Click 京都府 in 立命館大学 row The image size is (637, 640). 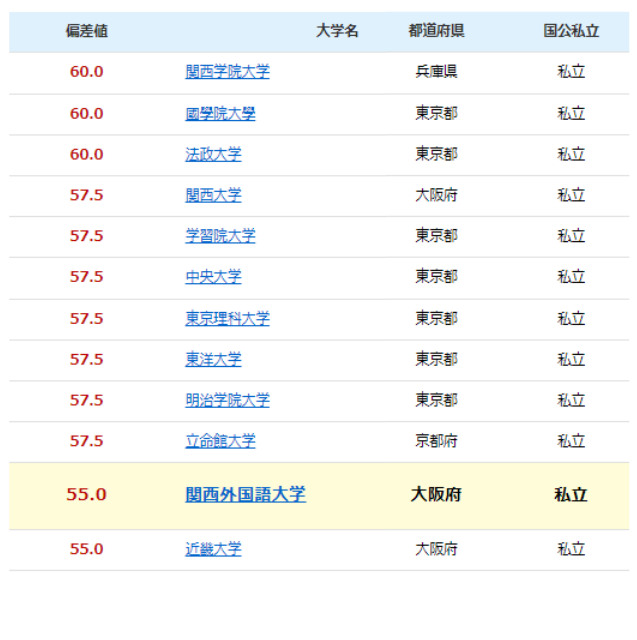436,441
